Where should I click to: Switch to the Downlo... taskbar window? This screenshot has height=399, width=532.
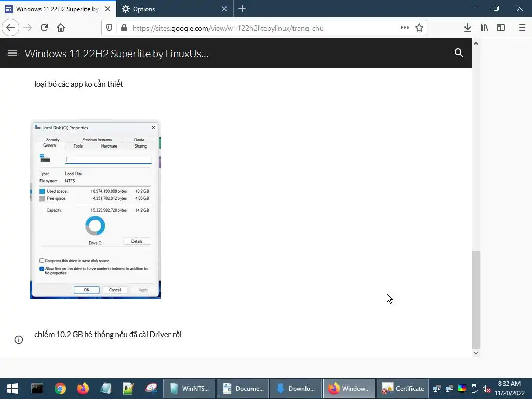pyautogui.click(x=296, y=389)
